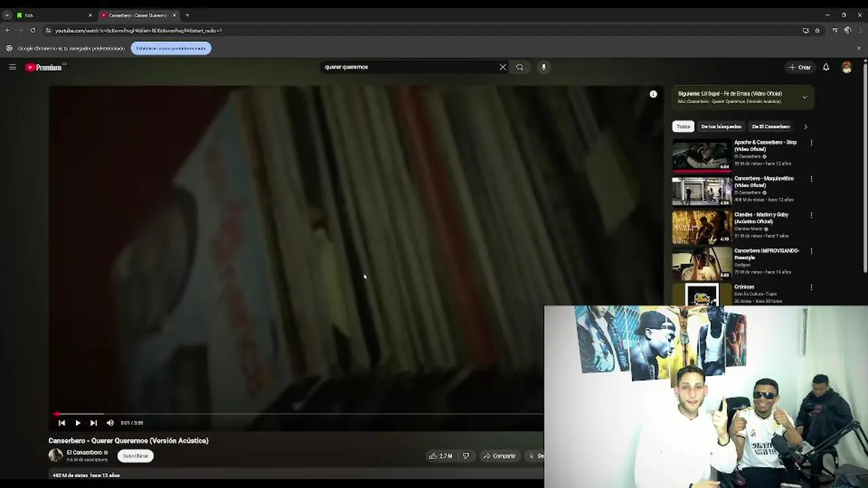This screenshot has width=868, height=488.
Task: Reload the current page
Action: pos(33,30)
